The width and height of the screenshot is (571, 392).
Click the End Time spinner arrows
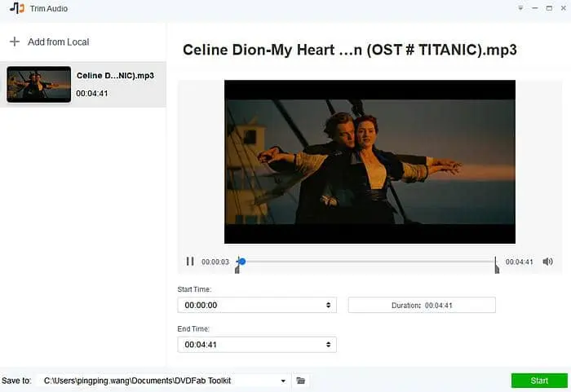(x=328, y=344)
